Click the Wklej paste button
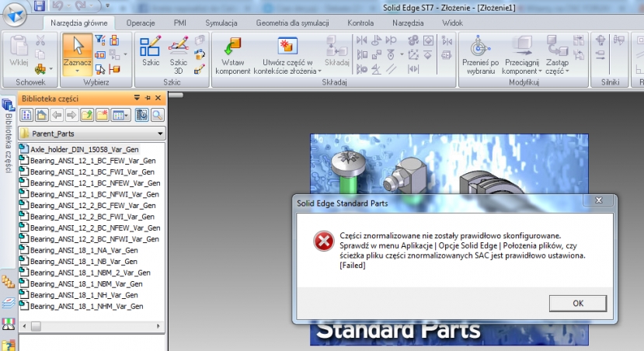The width and height of the screenshot is (644, 351). [19, 51]
